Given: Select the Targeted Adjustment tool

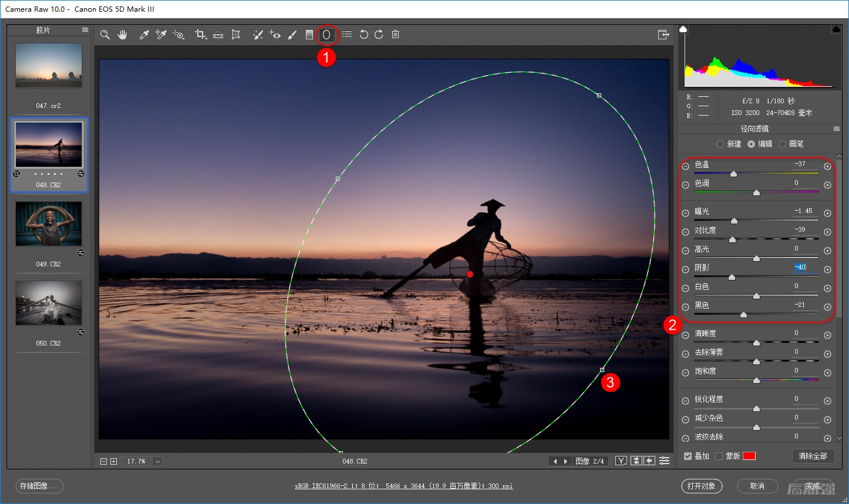Looking at the screenshot, I should 178,35.
